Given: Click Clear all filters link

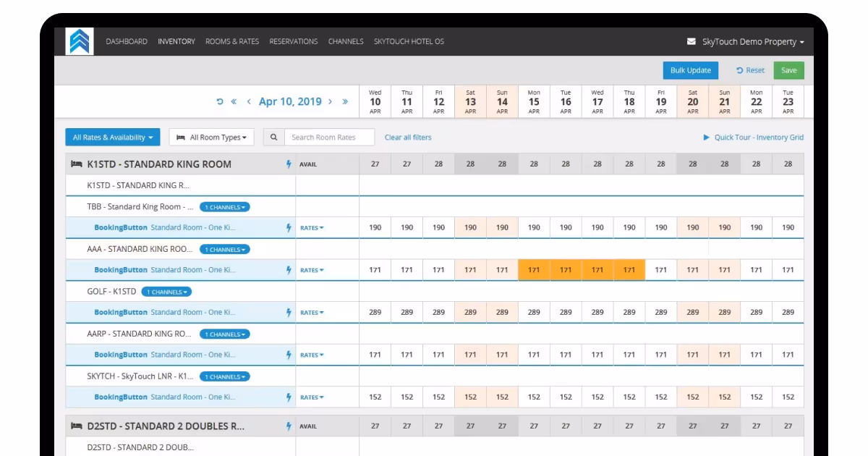Looking at the screenshot, I should pos(408,138).
